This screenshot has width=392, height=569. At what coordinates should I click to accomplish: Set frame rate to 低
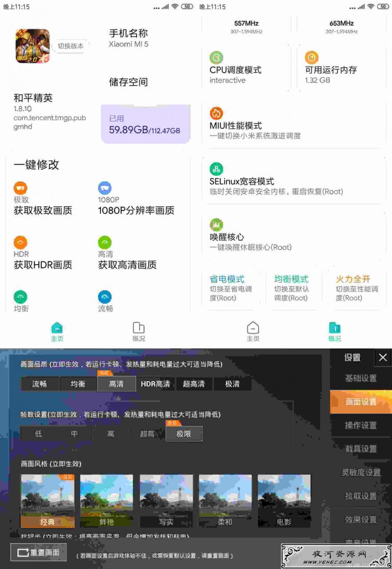38,434
